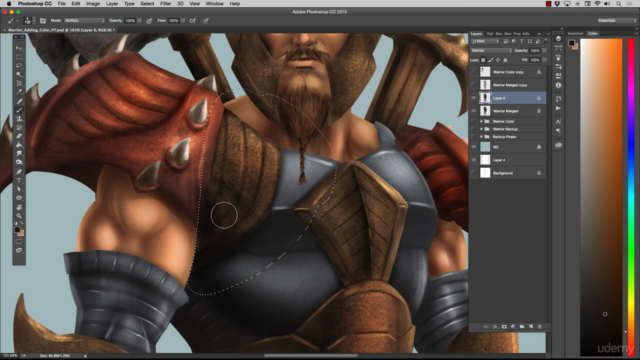Hide the Layer 6 layer
Viewport: 640px width, 360px height.
pos(473,98)
